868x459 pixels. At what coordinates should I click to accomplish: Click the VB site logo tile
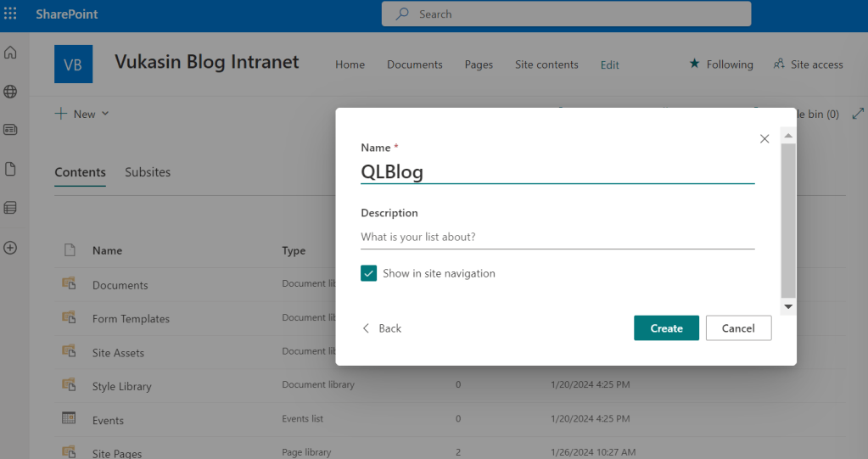(73, 64)
